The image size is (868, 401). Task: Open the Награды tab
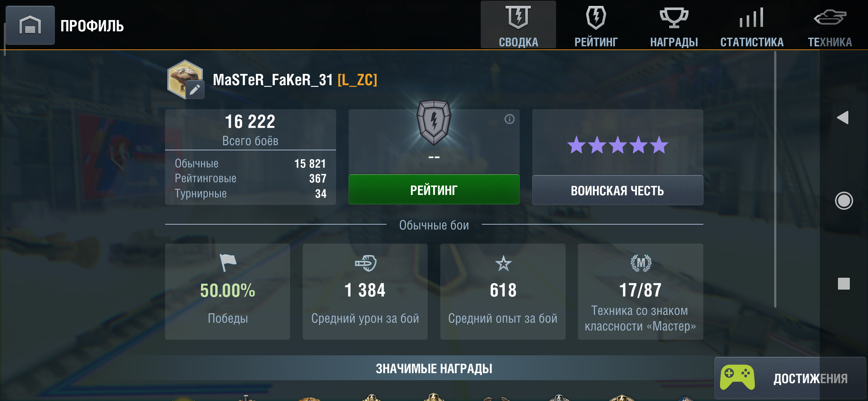click(x=674, y=25)
